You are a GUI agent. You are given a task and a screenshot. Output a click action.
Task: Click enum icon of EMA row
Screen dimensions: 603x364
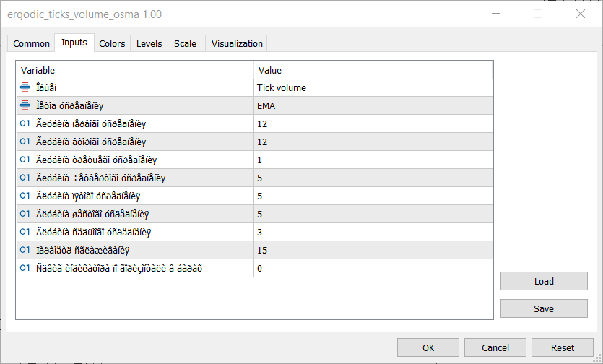pos(25,105)
